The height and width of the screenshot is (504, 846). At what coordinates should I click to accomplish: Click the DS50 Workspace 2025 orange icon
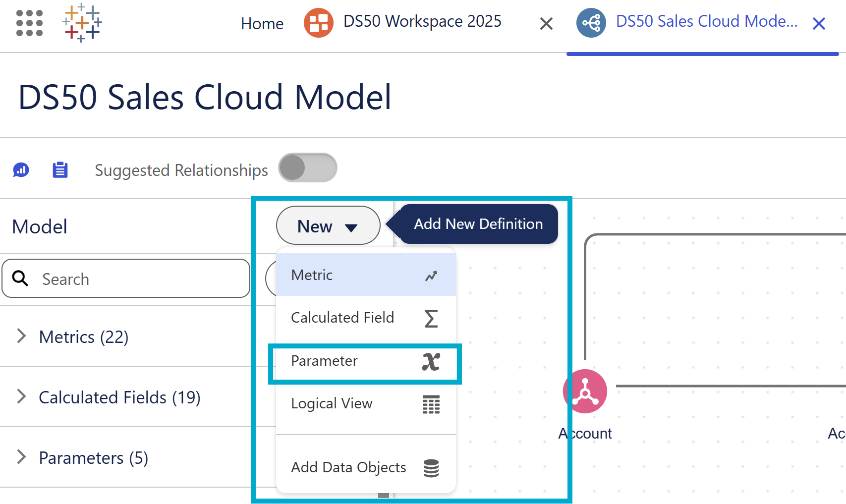pyautogui.click(x=318, y=23)
